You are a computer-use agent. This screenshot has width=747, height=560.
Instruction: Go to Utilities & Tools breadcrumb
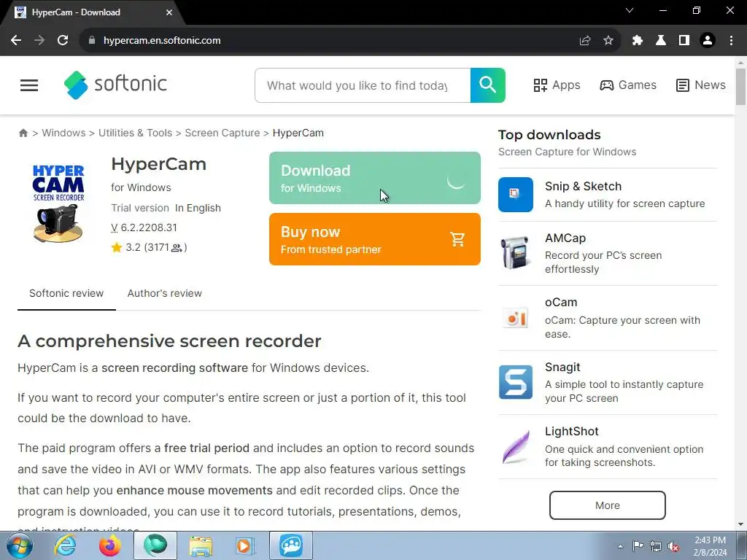point(135,133)
